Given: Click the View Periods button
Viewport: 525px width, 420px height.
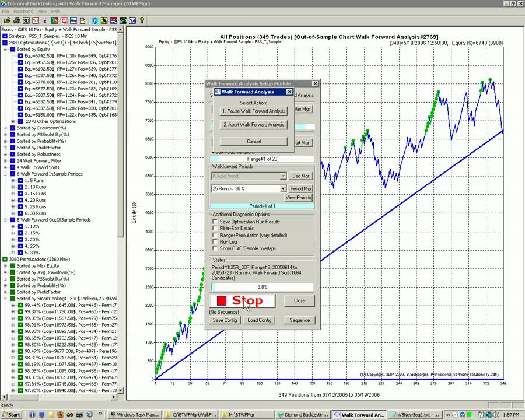Looking at the screenshot, I should coord(298,198).
